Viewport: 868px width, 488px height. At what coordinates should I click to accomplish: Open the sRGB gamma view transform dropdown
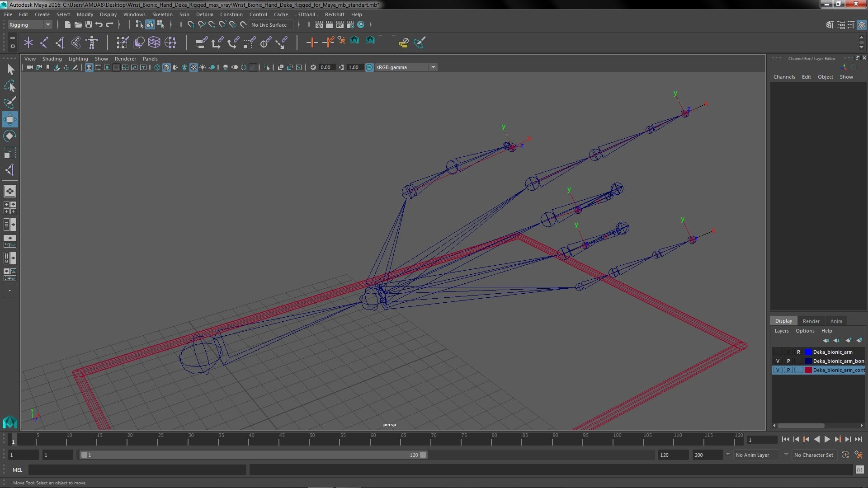[x=406, y=67]
